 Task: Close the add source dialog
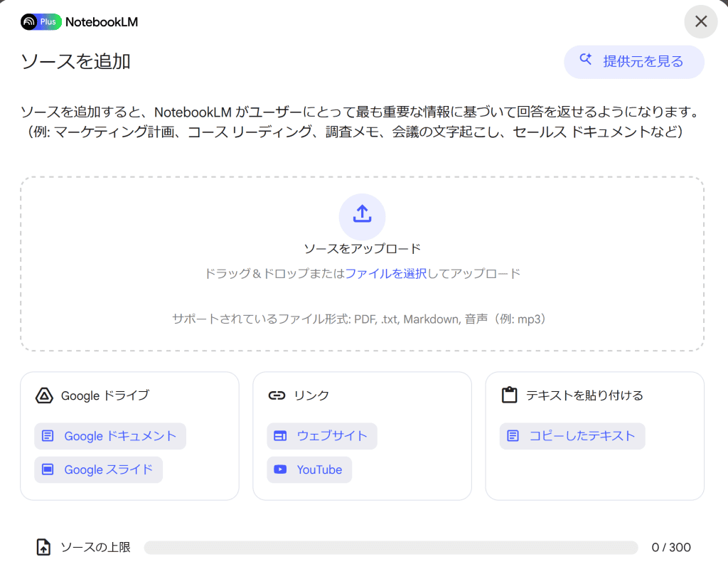click(700, 21)
